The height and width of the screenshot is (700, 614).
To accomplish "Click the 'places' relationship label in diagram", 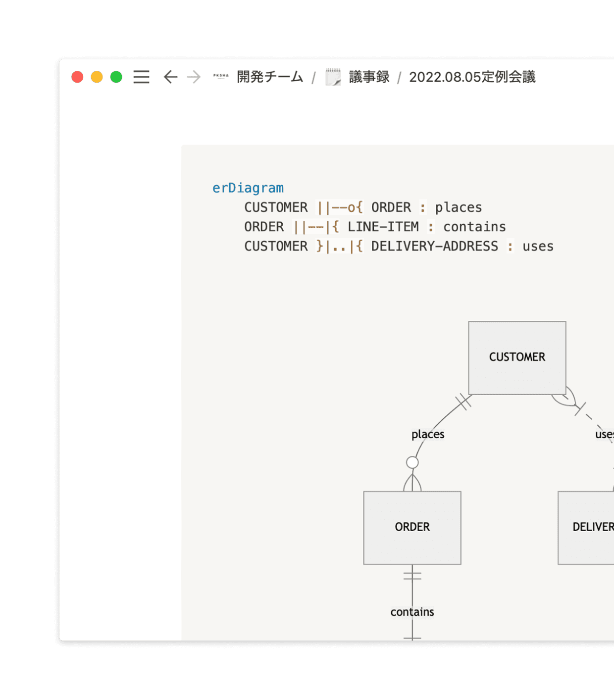I will 428,434.
